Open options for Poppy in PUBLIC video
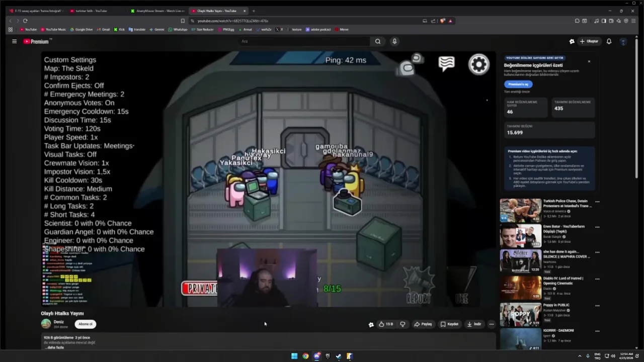The image size is (644, 362). [597, 306]
